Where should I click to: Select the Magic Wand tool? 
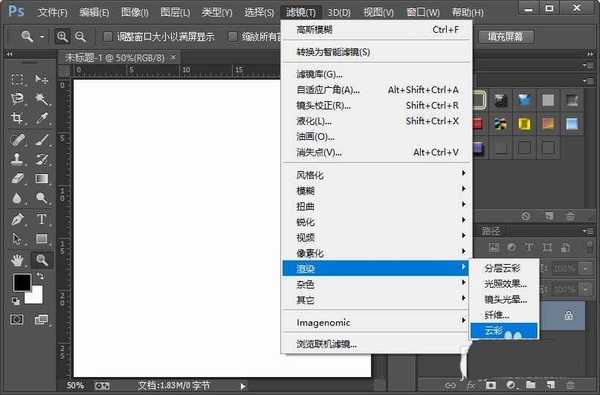point(41,99)
